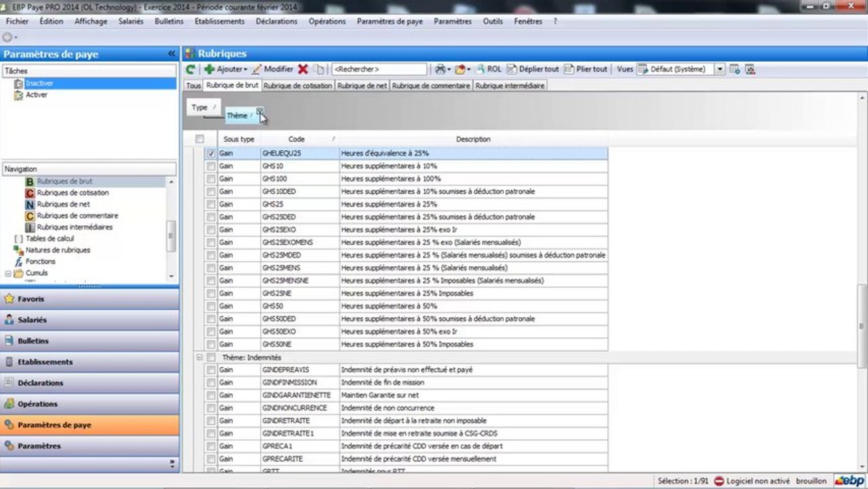Click the printer icon in toolbar
Screen dimensions: 868x489
pyautogui.click(x=440, y=69)
